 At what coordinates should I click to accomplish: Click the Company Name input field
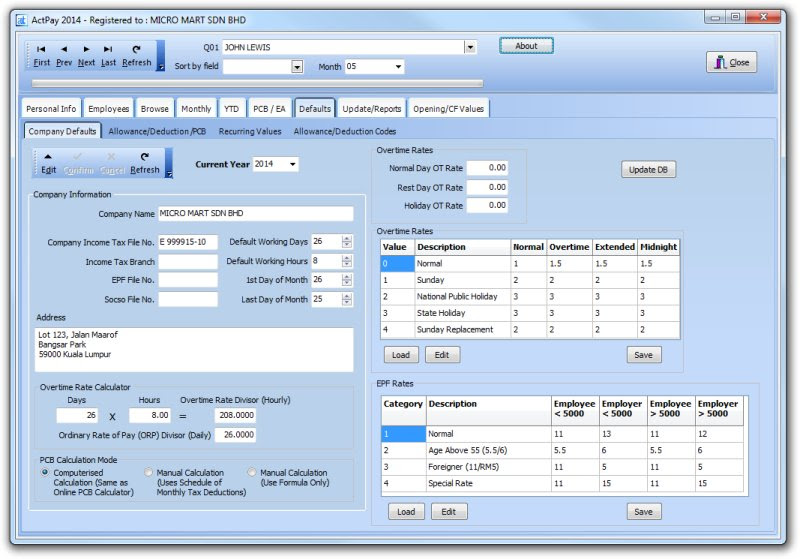pos(256,214)
